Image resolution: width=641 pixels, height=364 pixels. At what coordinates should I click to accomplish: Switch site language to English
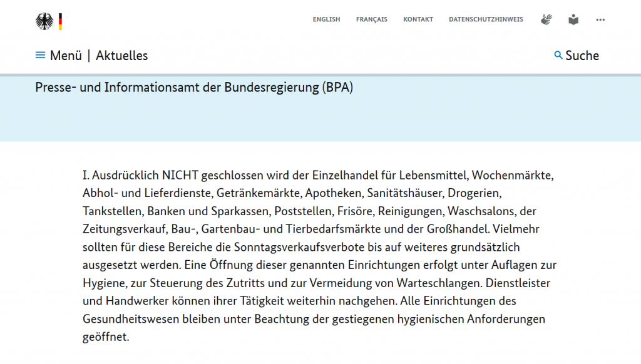point(326,19)
